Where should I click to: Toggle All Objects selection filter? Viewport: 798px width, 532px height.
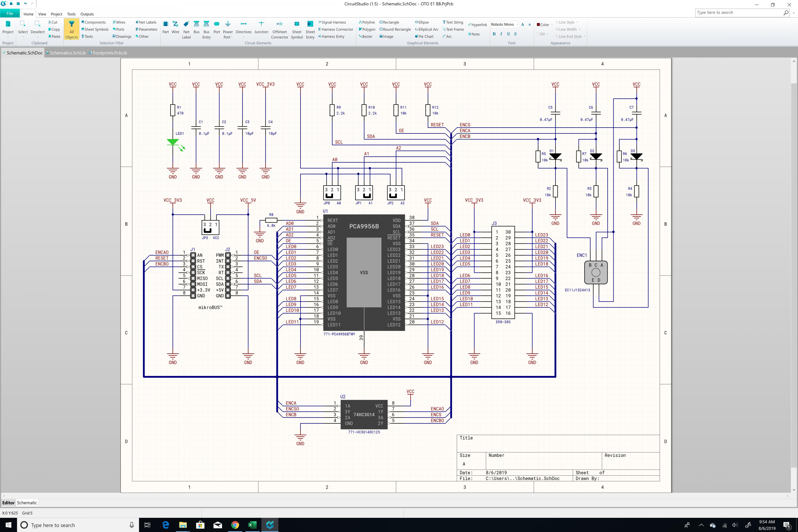pyautogui.click(x=72, y=29)
